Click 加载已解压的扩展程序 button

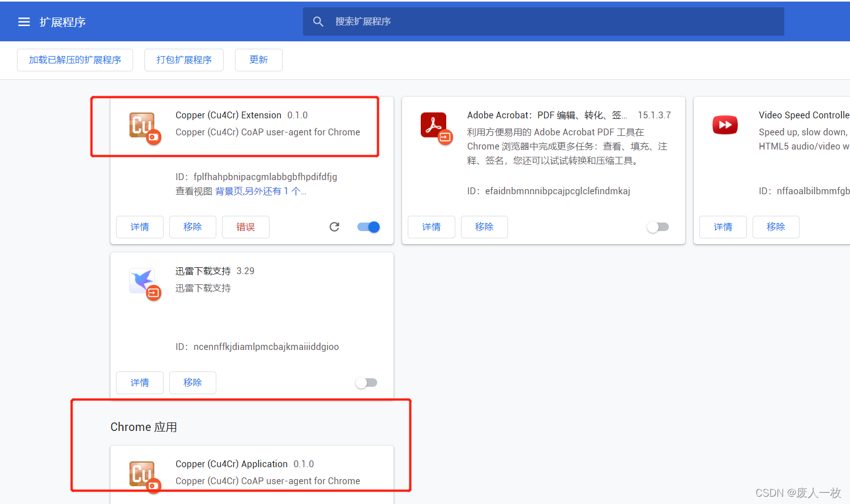75,59
